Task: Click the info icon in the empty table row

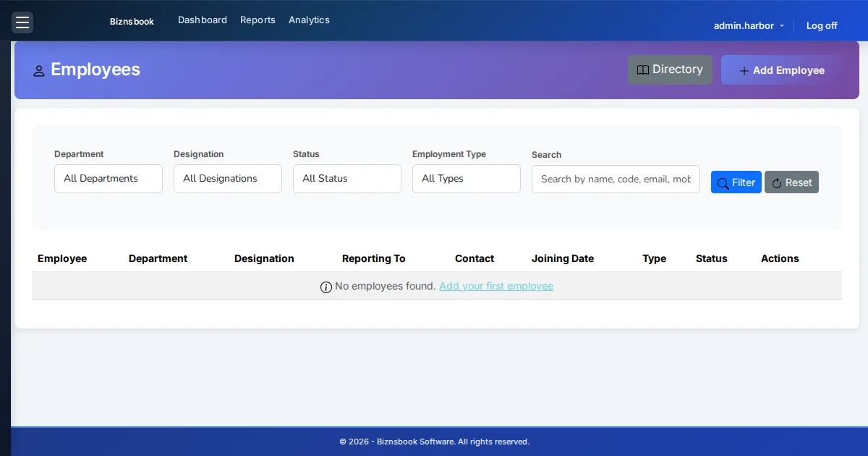Action: (326, 287)
